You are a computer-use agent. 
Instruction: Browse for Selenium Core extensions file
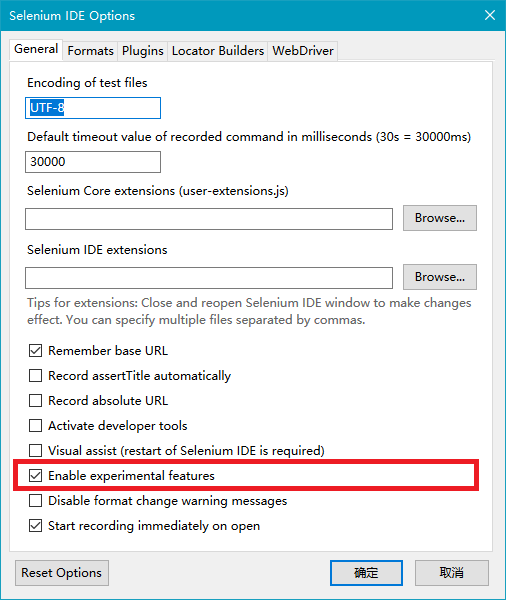pos(440,218)
